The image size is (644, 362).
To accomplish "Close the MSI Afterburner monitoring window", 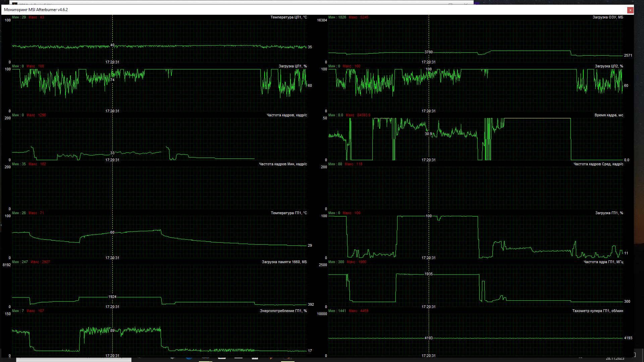I will (x=630, y=10).
